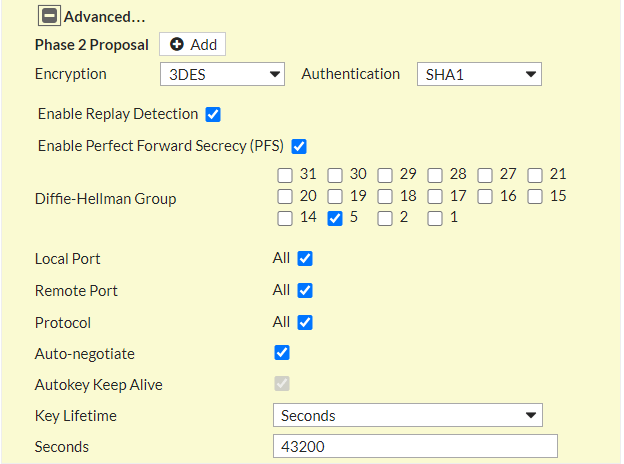This screenshot has height=464, width=624.
Task: Uncheck Remote Port All checkbox
Action: (305, 290)
